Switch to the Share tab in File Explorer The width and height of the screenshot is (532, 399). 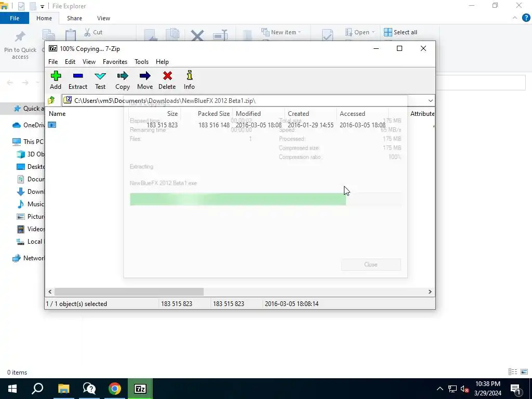point(74,18)
